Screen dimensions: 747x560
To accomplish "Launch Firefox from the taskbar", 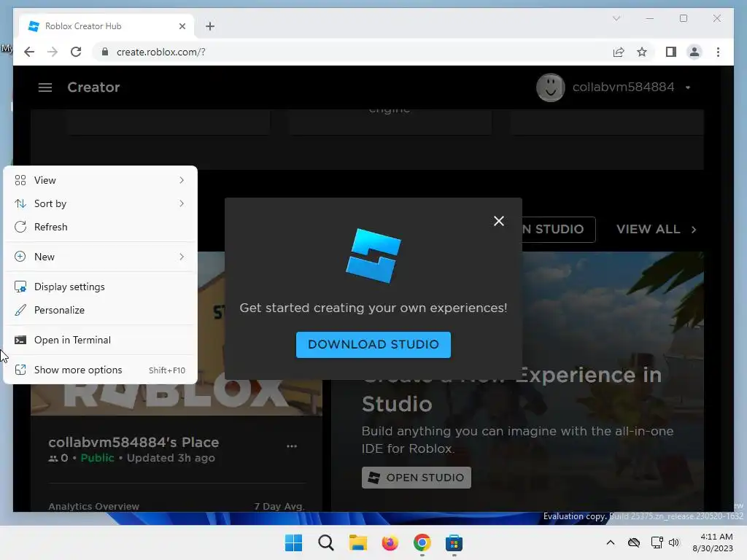I will [390, 542].
